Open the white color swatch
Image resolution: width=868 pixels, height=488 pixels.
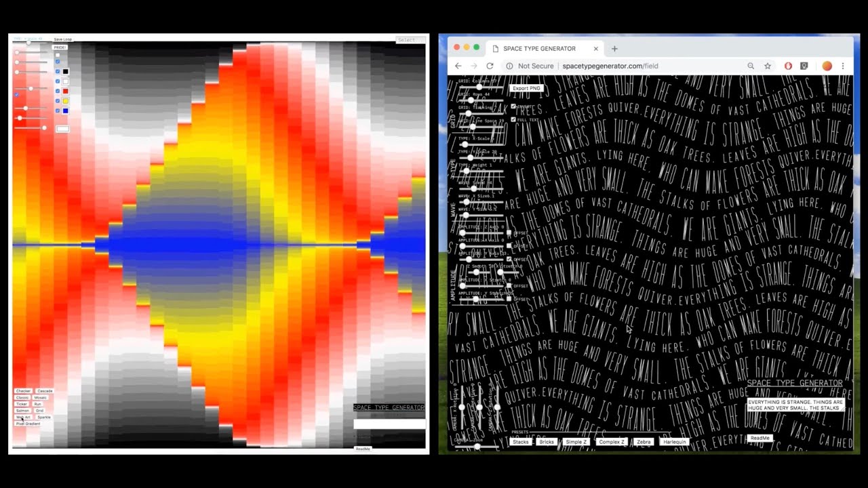[66, 81]
